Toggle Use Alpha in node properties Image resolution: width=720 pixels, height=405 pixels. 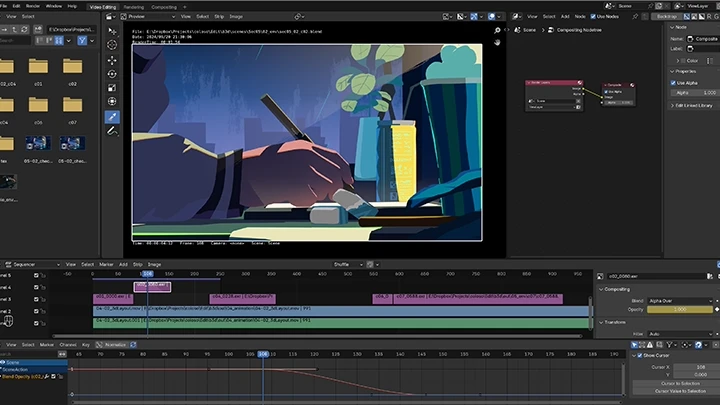[673, 82]
